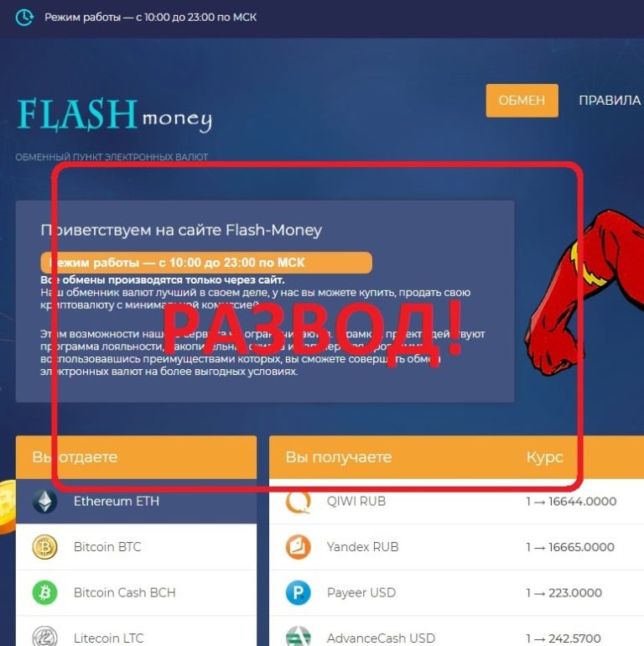This screenshot has height=646, width=644.
Task: Click the silver Litecoin icon
Action: [x=45, y=636]
